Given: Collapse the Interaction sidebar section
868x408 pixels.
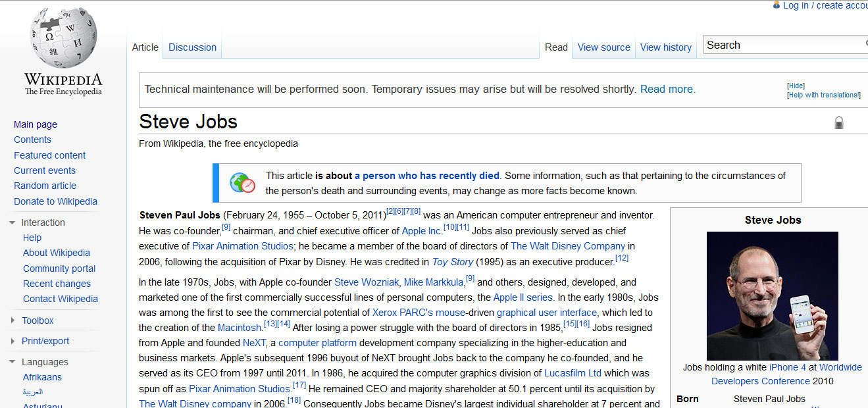Looking at the screenshot, I should (x=13, y=222).
